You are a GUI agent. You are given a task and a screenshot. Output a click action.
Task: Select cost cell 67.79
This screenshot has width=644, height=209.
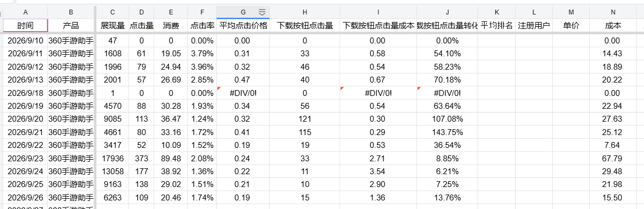point(612,158)
